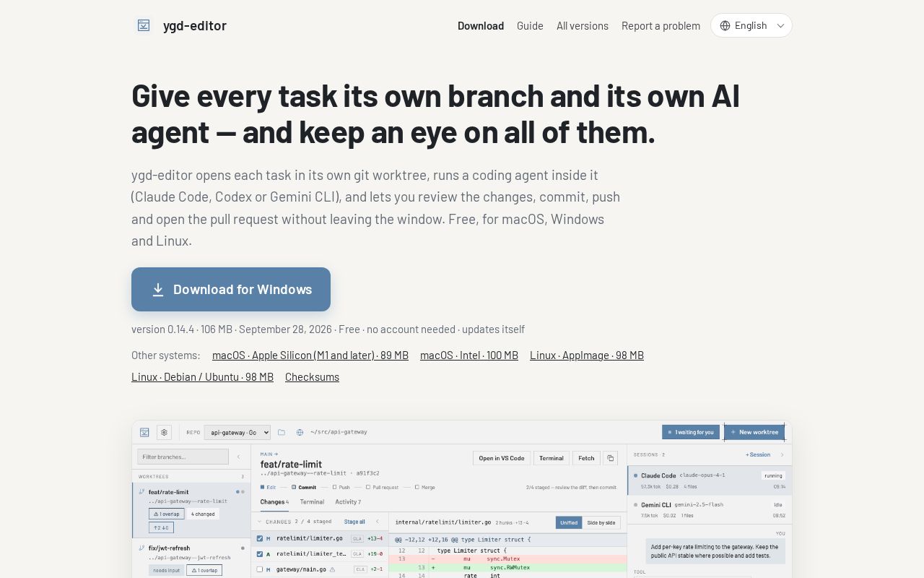Click the Checksums link
Viewport: 924px width, 578px height.
(312, 376)
